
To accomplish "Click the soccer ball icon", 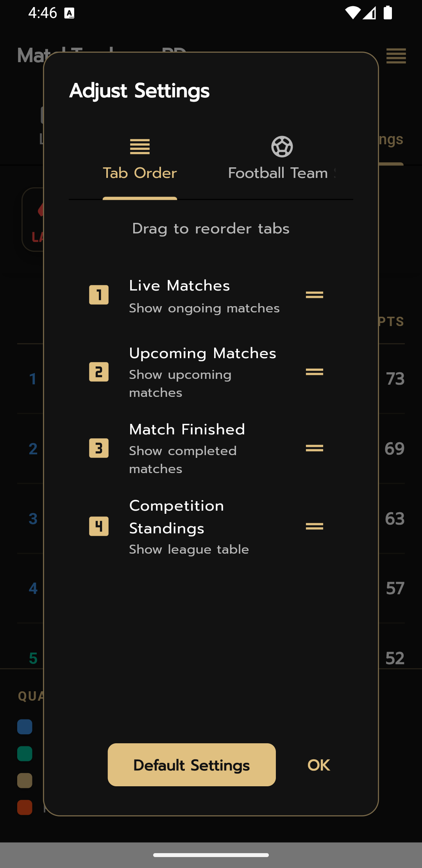I will coord(282,147).
